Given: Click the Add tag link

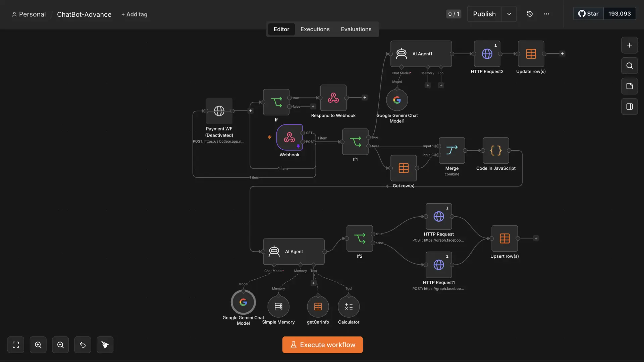Looking at the screenshot, I should coord(134,14).
